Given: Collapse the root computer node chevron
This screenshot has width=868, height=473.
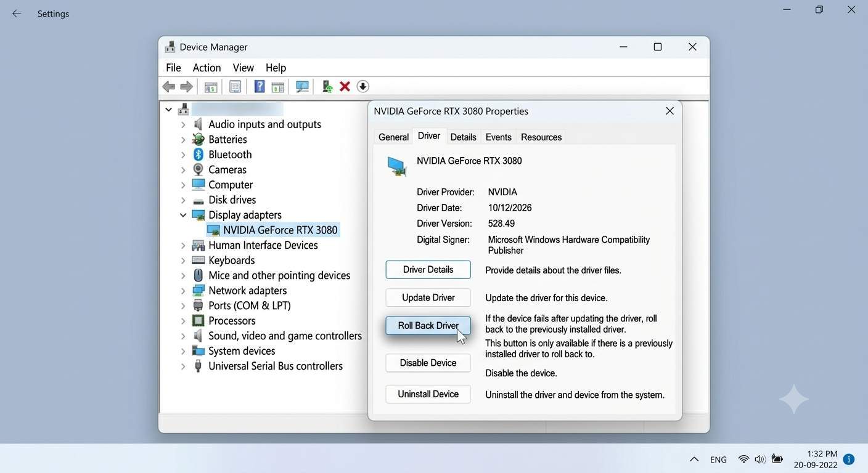Looking at the screenshot, I should pos(168,110).
